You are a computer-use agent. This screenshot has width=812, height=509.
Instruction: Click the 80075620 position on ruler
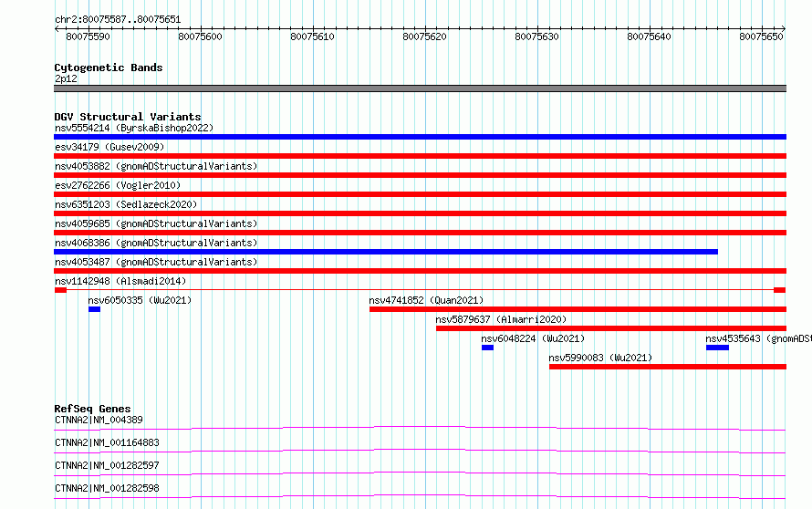tap(424, 36)
